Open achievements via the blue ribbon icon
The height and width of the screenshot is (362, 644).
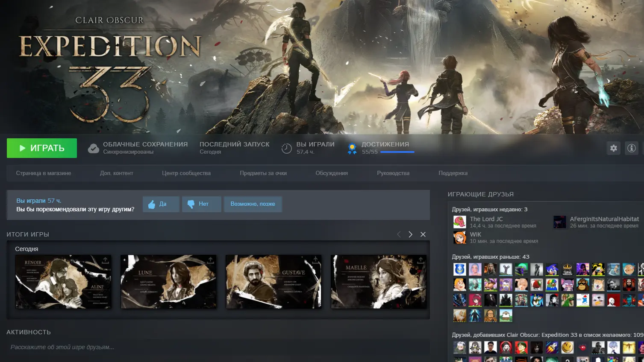(x=352, y=149)
